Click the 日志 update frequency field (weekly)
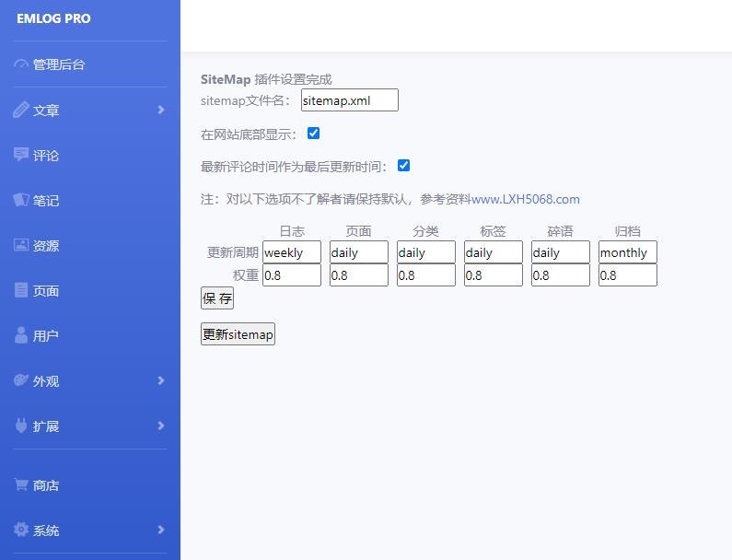This screenshot has width=732, height=560. [x=292, y=252]
